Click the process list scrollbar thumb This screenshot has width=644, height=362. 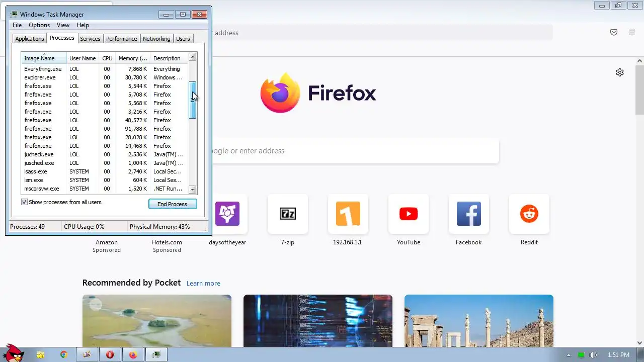click(192, 100)
